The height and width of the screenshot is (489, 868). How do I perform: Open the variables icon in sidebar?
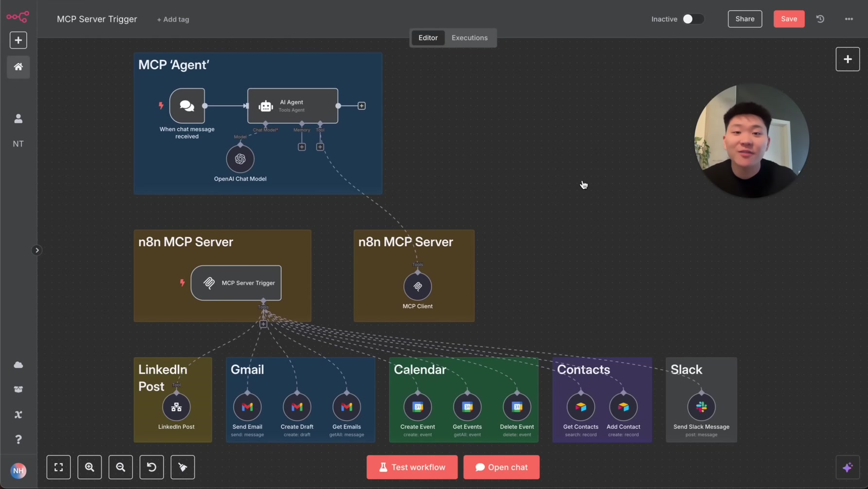pos(18,415)
